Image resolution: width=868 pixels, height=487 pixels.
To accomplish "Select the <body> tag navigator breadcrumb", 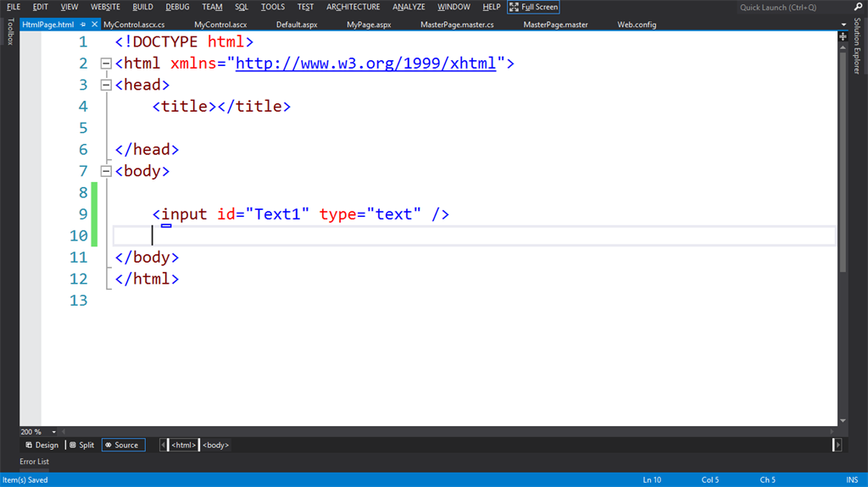I will (216, 445).
